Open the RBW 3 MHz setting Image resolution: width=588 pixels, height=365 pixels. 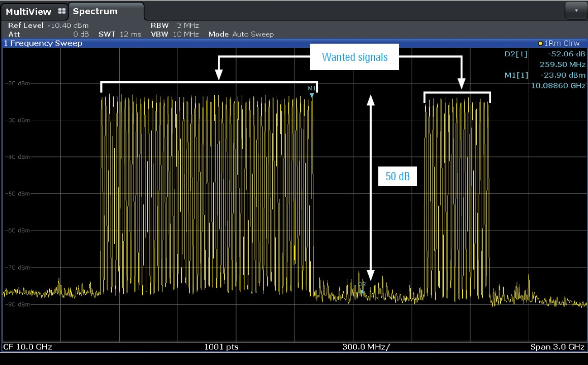point(174,25)
